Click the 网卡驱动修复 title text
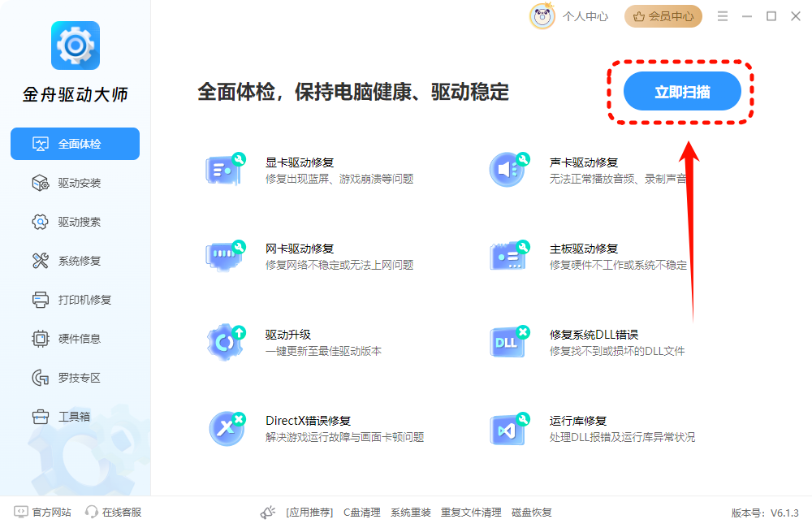The image size is (812, 528). click(300, 249)
